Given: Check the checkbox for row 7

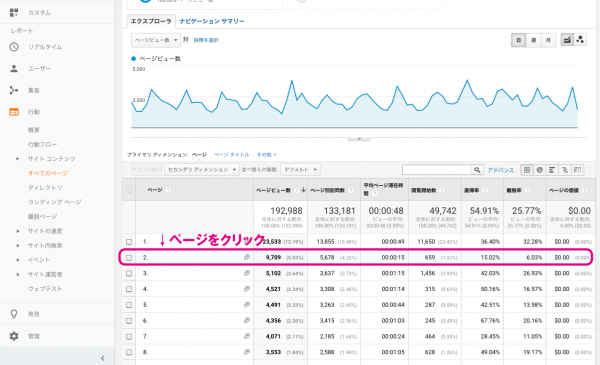Looking at the screenshot, I should pyautogui.click(x=129, y=336).
